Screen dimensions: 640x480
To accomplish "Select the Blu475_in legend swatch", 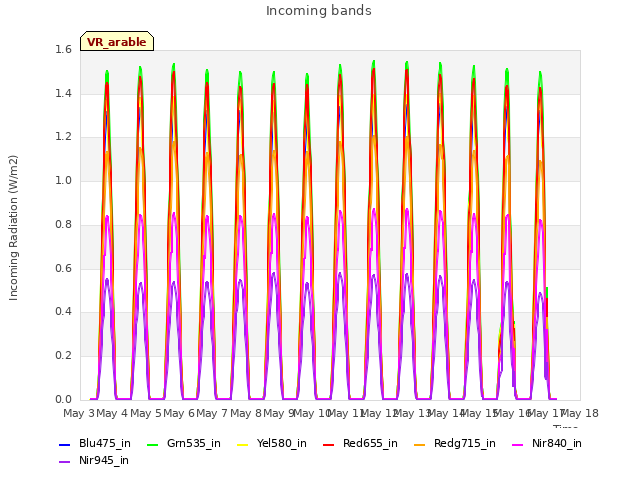I will [64, 444].
